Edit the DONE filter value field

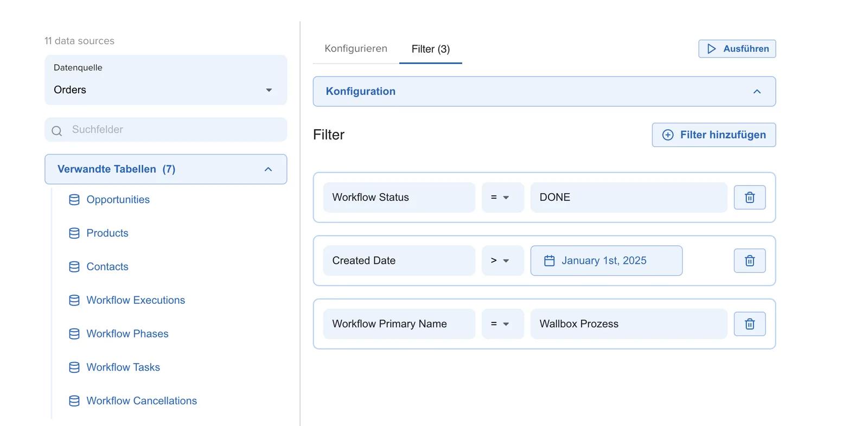tap(629, 198)
